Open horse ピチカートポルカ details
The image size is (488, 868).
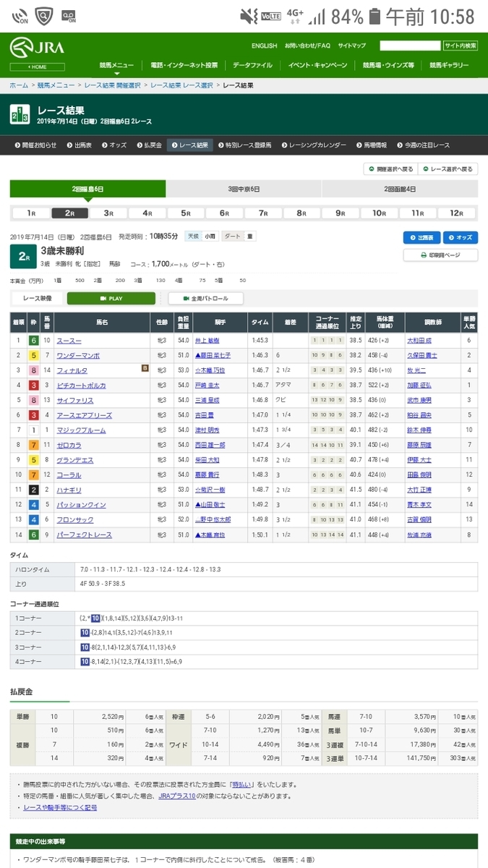tap(82, 386)
